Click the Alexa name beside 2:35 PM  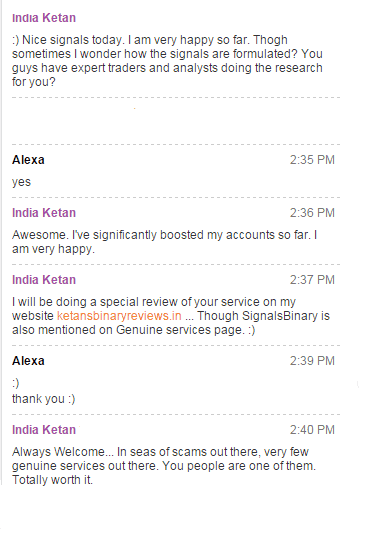point(28,160)
